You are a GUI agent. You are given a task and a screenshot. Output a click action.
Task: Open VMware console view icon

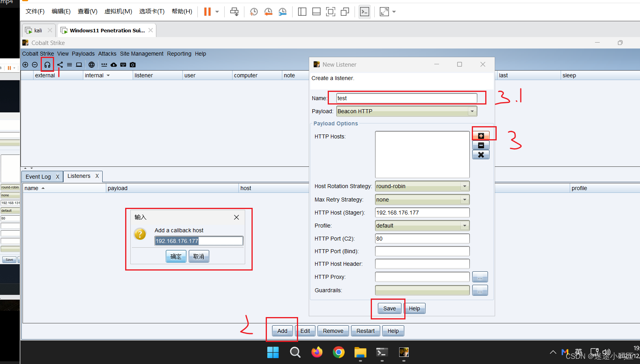pyautogui.click(x=364, y=12)
